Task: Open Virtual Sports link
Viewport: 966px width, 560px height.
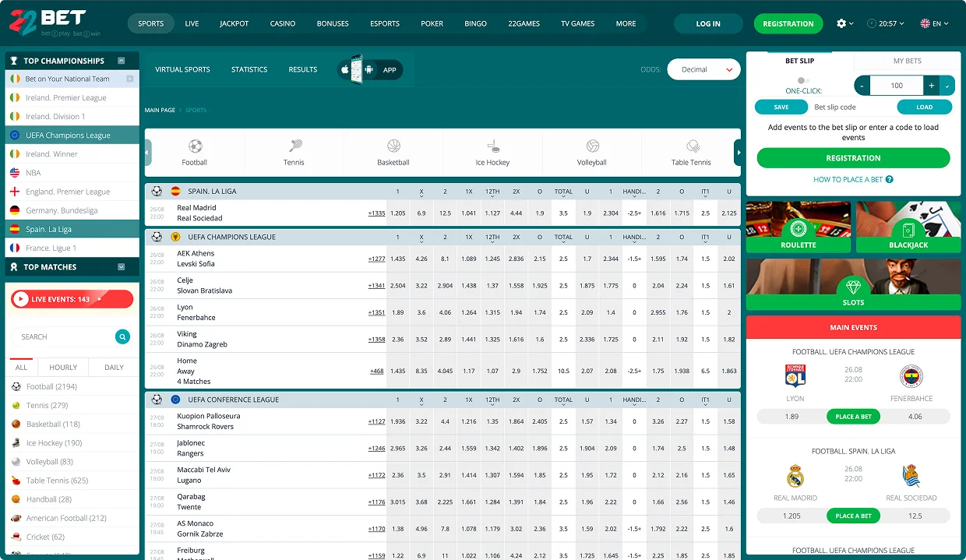Action: [182, 69]
